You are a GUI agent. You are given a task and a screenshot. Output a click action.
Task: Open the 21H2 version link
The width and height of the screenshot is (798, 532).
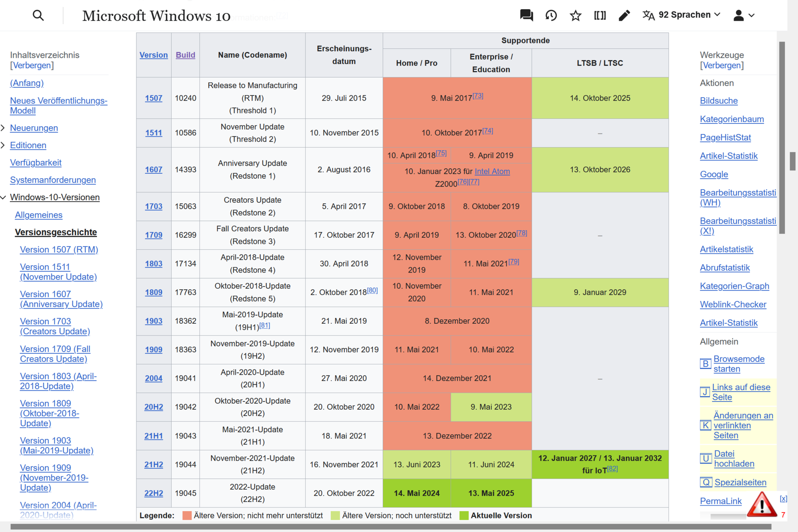(x=153, y=465)
